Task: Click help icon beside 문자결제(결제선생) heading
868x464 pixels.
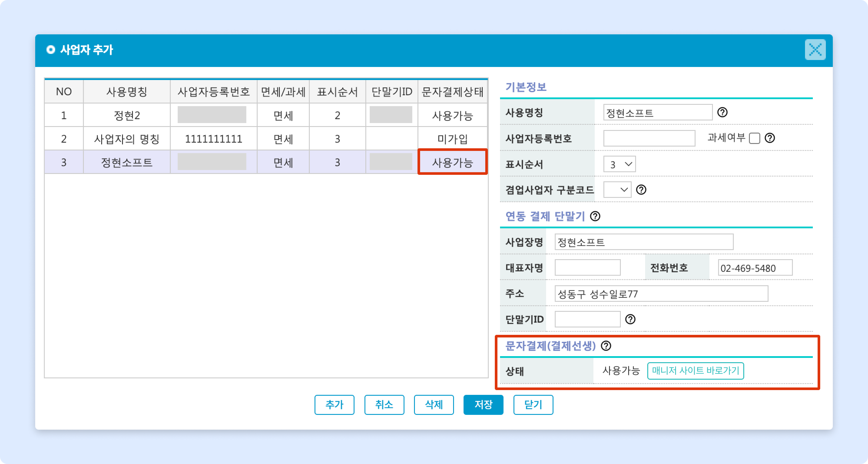Action: [606, 346]
